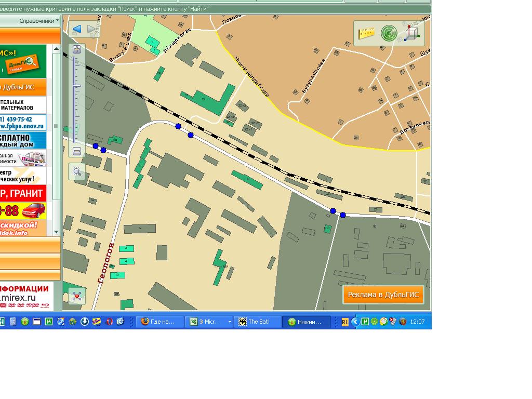Toggle the 3D cube view
532x399 pixels.
413,33
